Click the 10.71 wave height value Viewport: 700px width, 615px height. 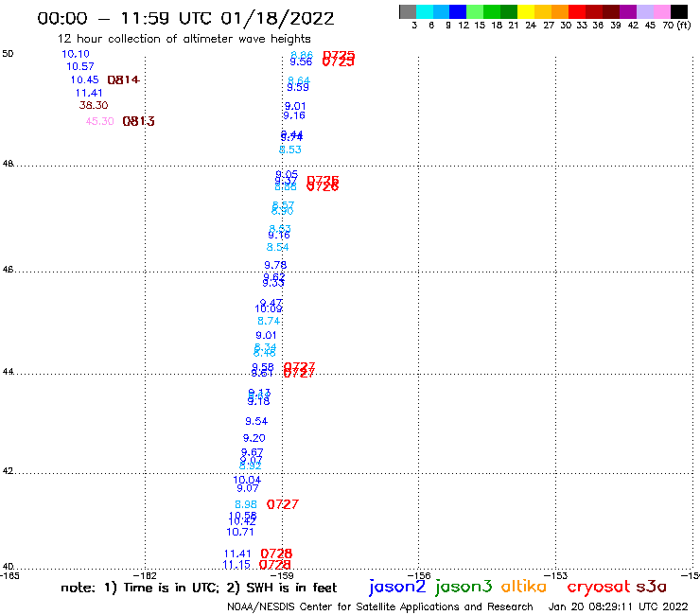pos(240,533)
